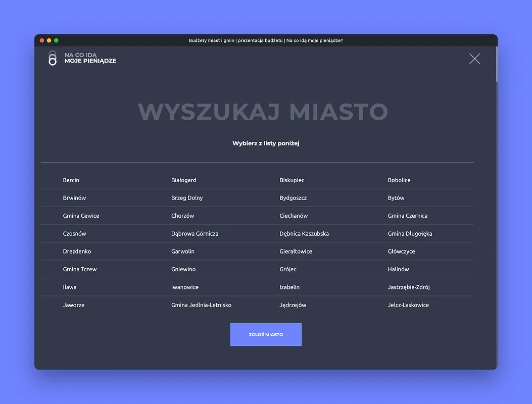Choose Bytów in the list
Image resolution: width=532 pixels, height=404 pixels.
[396, 198]
